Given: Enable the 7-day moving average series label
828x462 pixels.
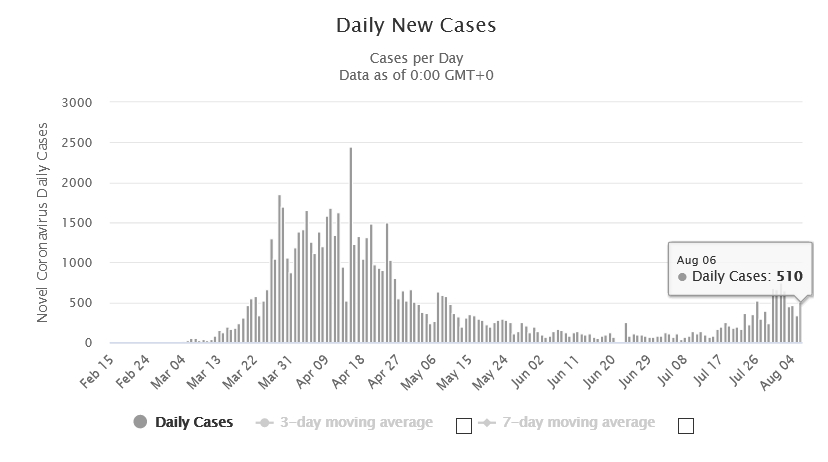Looking at the screenshot, I should 579,422.
